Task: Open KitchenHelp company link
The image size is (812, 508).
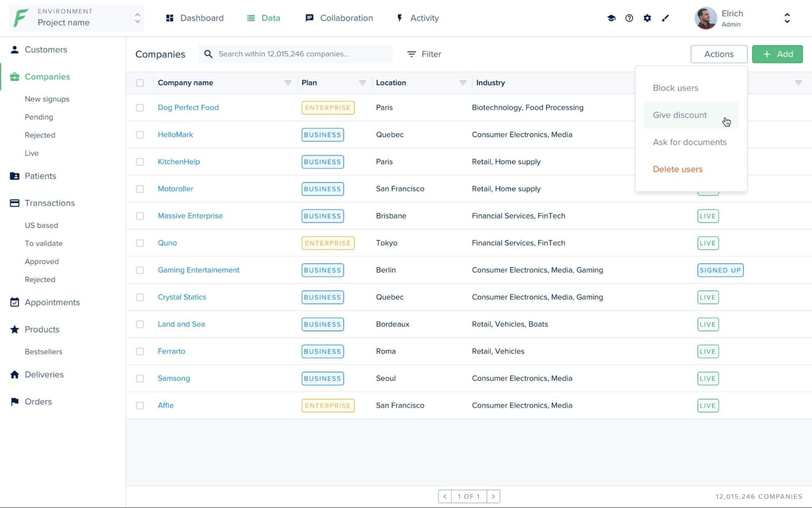Action: pos(178,161)
